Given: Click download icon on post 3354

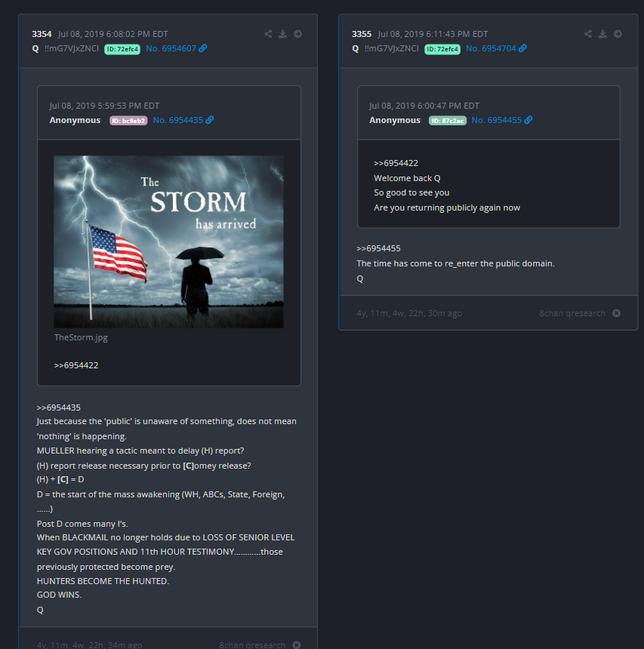Looking at the screenshot, I should [283, 34].
